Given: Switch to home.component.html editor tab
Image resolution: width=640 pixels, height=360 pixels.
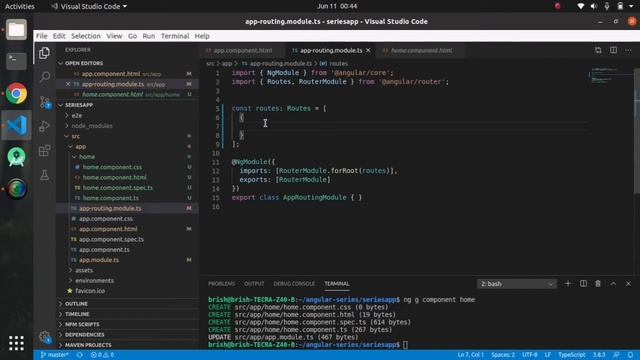Looking at the screenshot, I should (421, 50).
